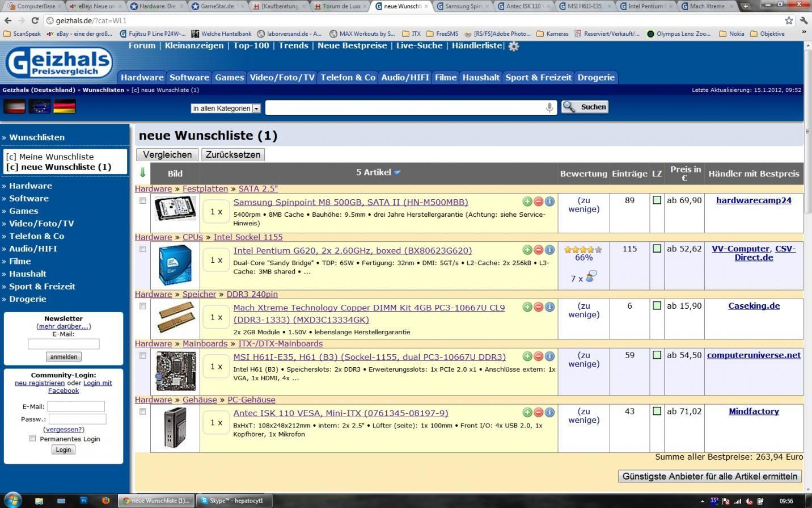This screenshot has width=812, height=508.
Task: Open Firefox from the taskbar
Action: tap(105, 501)
